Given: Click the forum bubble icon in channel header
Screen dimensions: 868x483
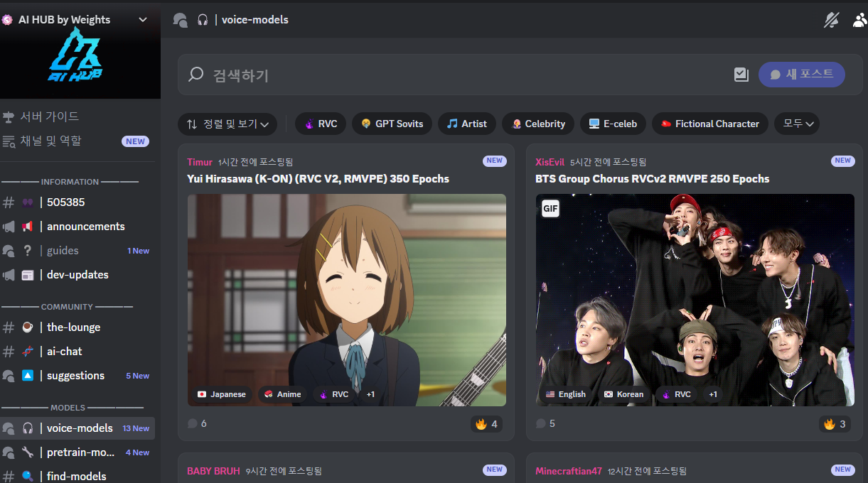Looking at the screenshot, I should pyautogui.click(x=181, y=20).
